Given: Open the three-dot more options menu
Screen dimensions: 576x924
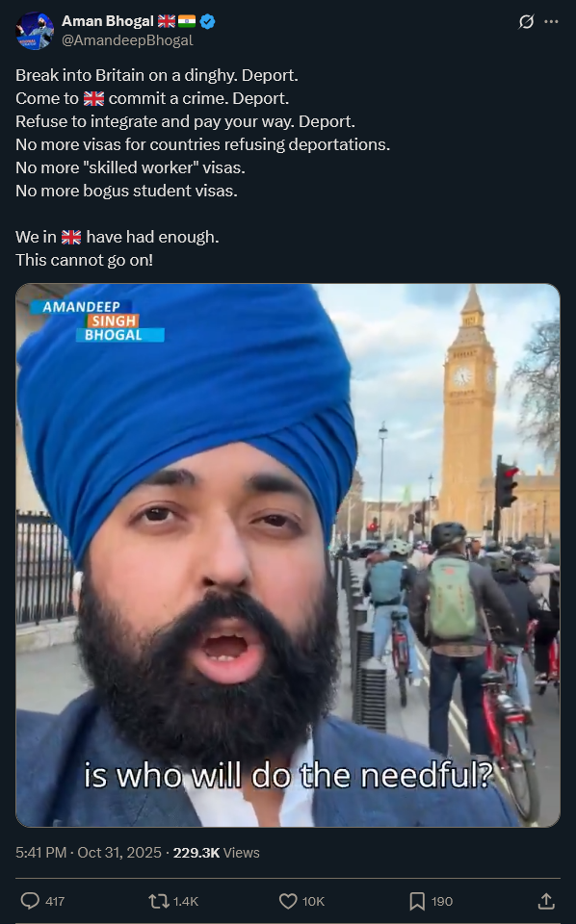Looking at the screenshot, I should tap(551, 22).
